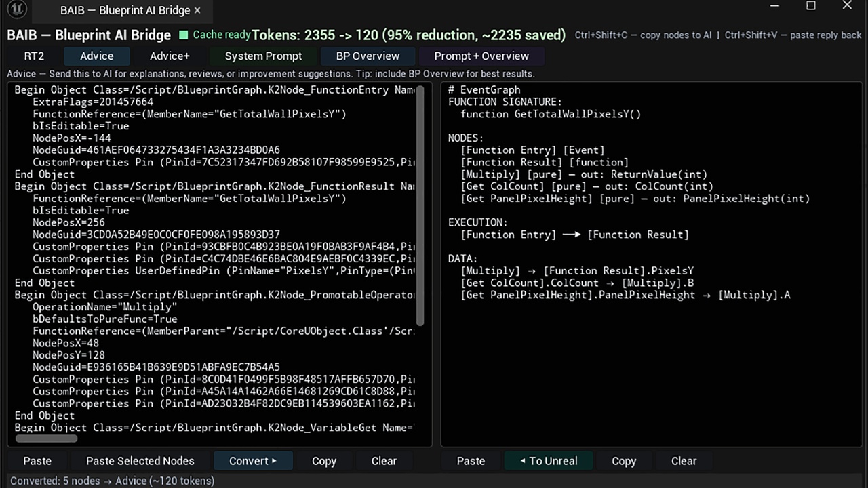Click the 'Converted: 5 nodes' status bar message
868x488 pixels.
point(112,481)
